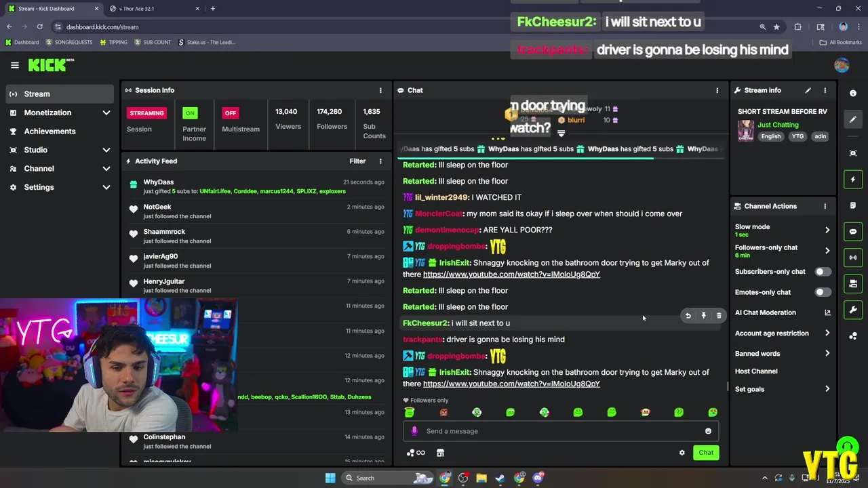The height and width of the screenshot is (488, 868).
Task: Click the wrench icon in right rail
Action: [853, 310]
